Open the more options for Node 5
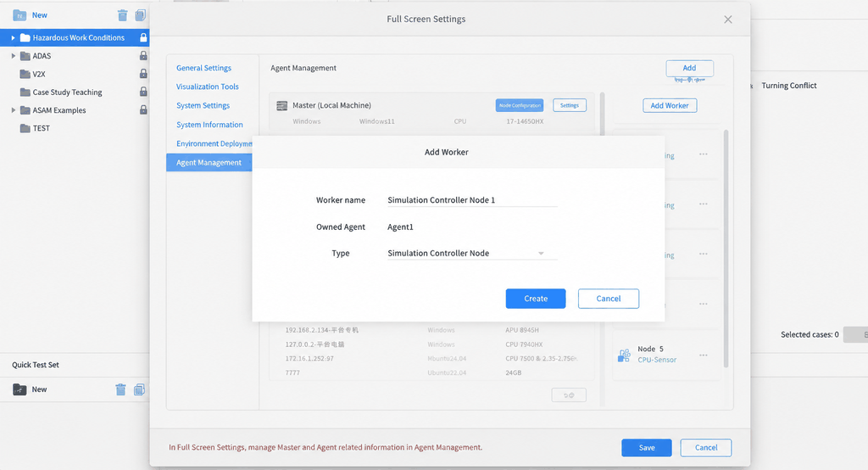The width and height of the screenshot is (868, 470). [703, 355]
